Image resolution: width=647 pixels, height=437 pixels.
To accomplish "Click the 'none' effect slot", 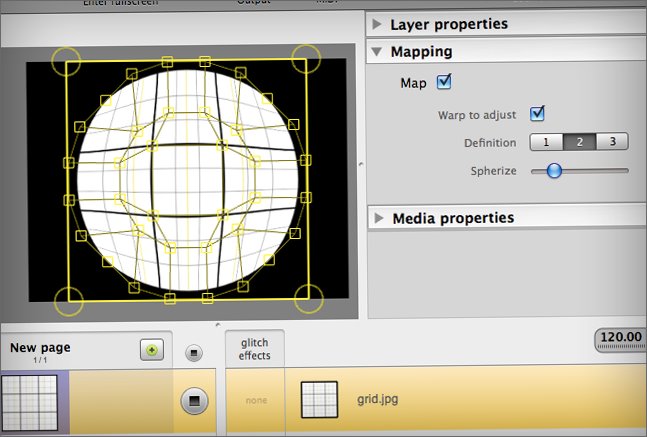I will click(256, 401).
